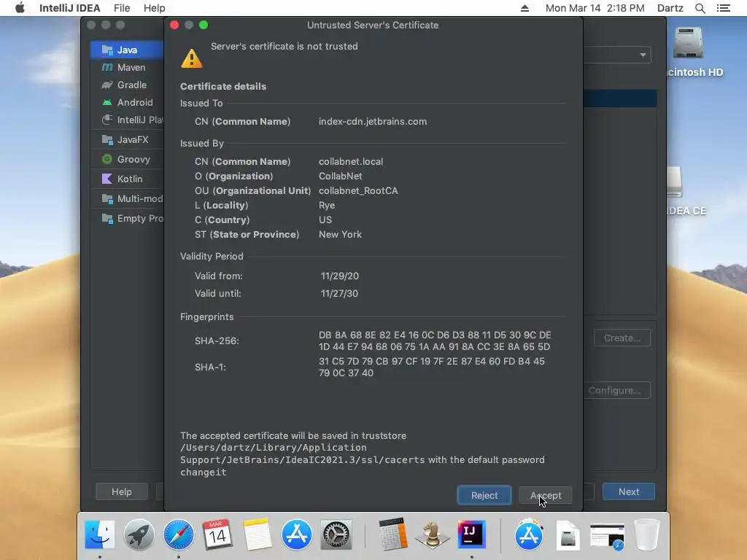Click the menu bar clock
747x560 pixels.
[595, 8]
